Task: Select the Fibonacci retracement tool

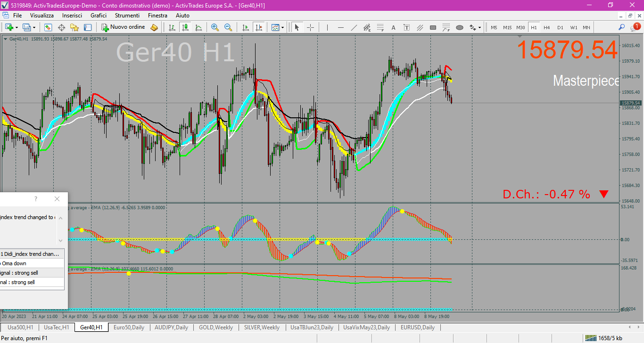Action: pos(380,27)
